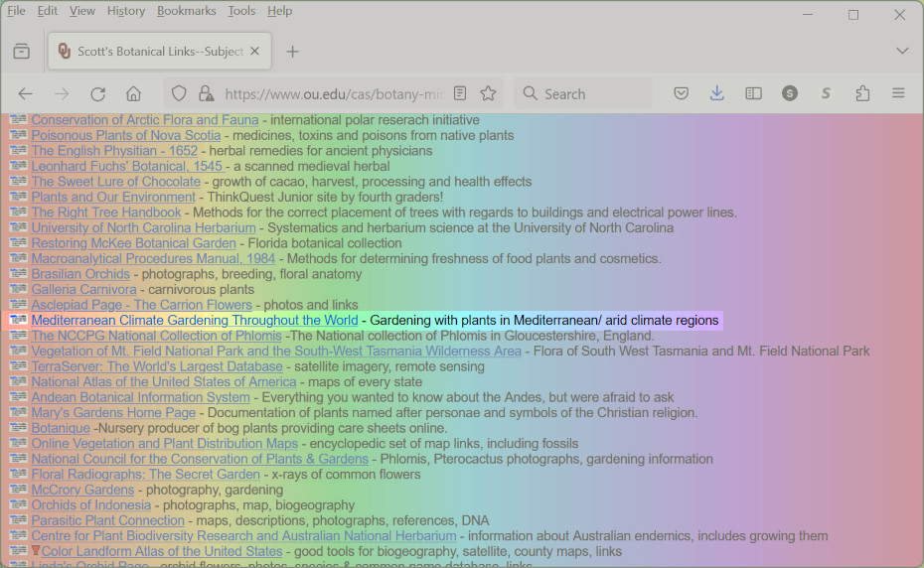
Task: Save page to Pocket
Action: 682,93
